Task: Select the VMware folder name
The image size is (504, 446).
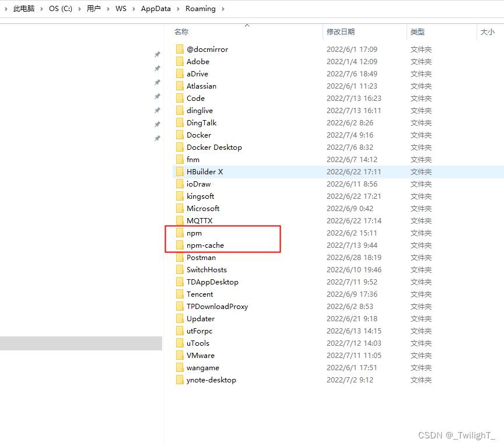Action: (201, 356)
